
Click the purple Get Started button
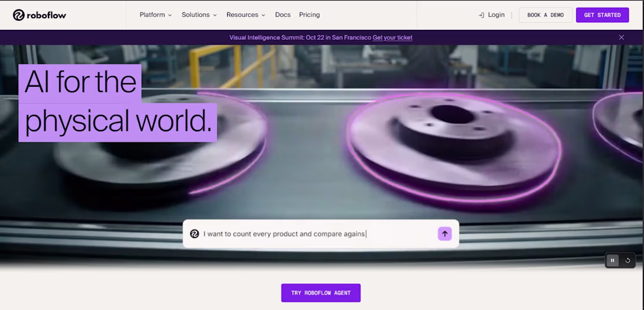point(602,15)
